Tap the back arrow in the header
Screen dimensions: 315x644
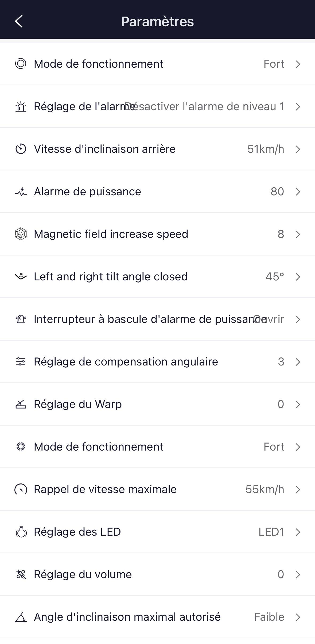click(x=19, y=21)
